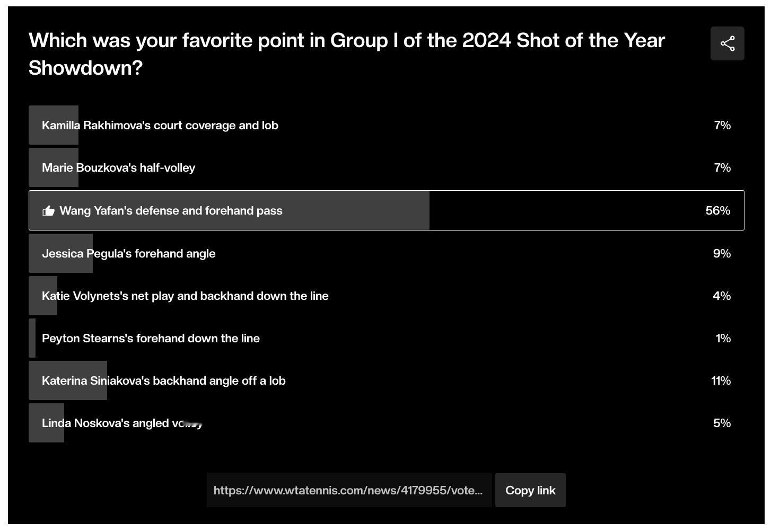Click the share icon button

coord(727,43)
